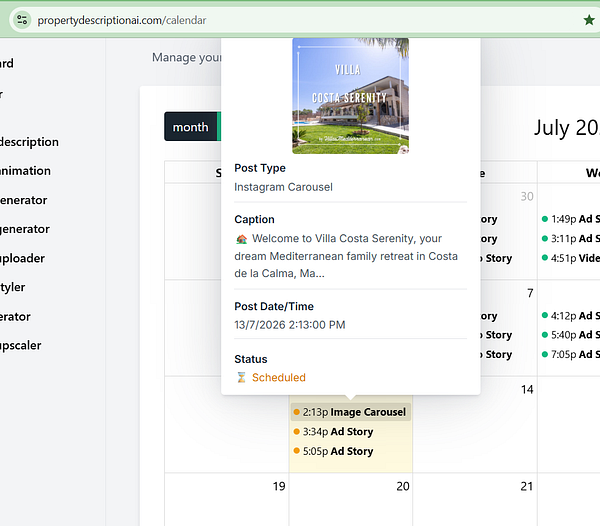Click the green dot beside 1:49p Ad event
600x526 pixels.
click(x=545, y=219)
